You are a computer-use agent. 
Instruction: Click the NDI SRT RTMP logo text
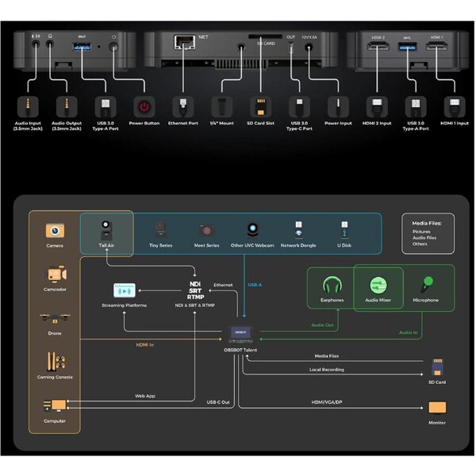195,290
